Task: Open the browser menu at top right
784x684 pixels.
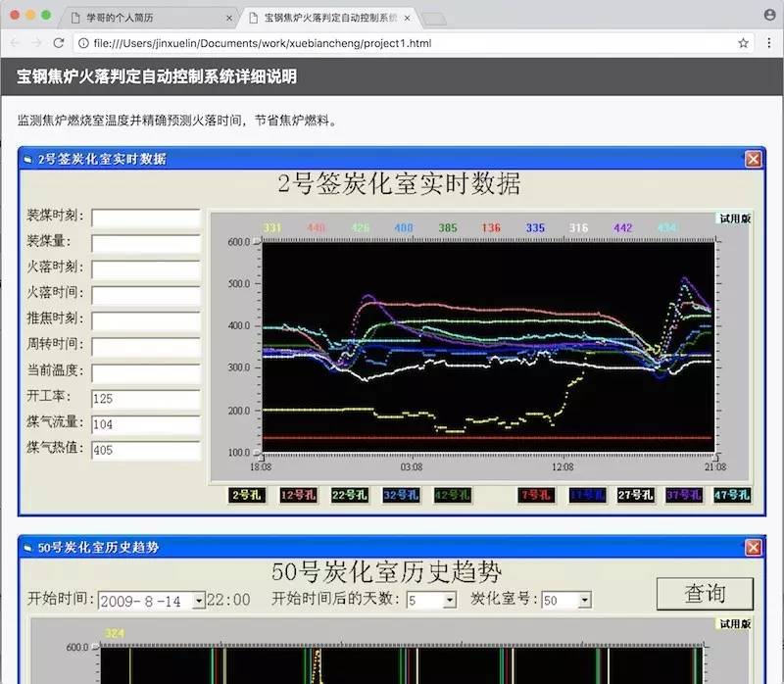Action: click(x=769, y=42)
